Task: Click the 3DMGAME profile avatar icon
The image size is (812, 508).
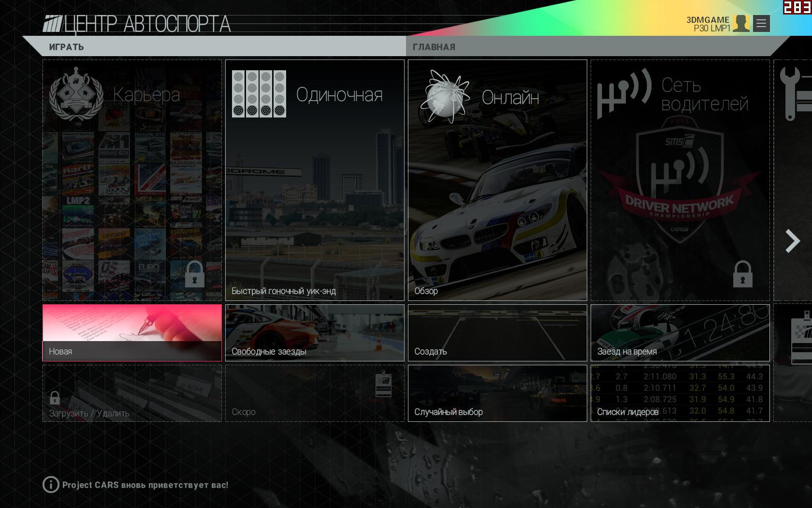Action: [741, 23]
